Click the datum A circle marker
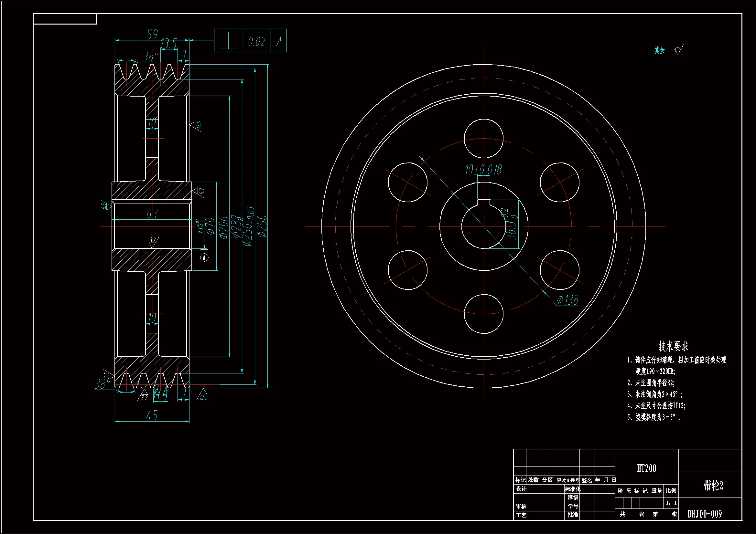Screen dimensions: 756x534 tap(204, 257)
